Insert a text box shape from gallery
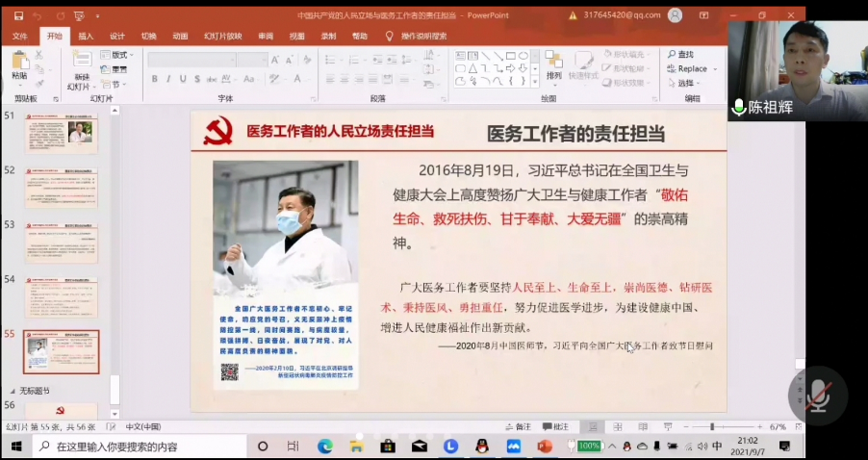 pos(461,56)
